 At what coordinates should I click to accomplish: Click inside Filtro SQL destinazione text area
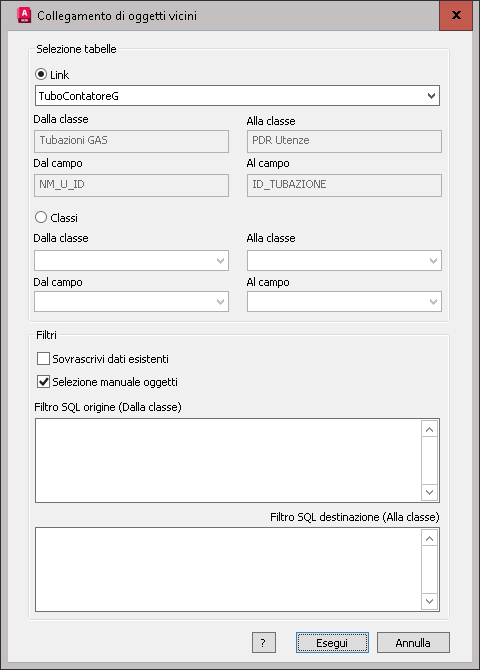click(x=228, y=569)
